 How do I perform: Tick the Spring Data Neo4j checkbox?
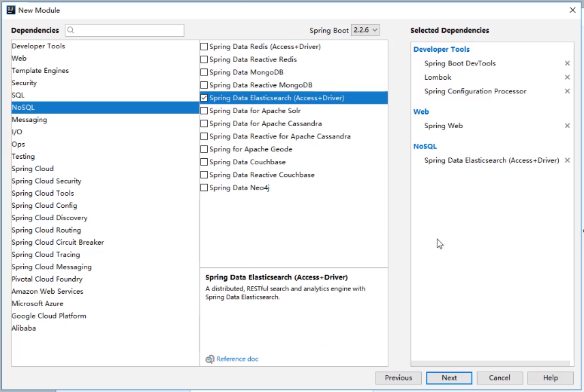point(204,188)
